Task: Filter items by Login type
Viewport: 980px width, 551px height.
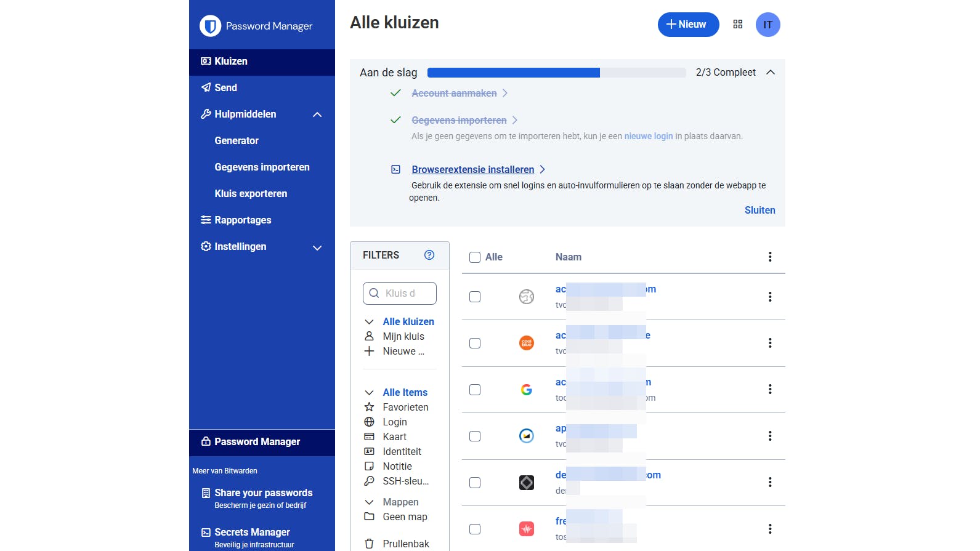Action: coord(395,422)
